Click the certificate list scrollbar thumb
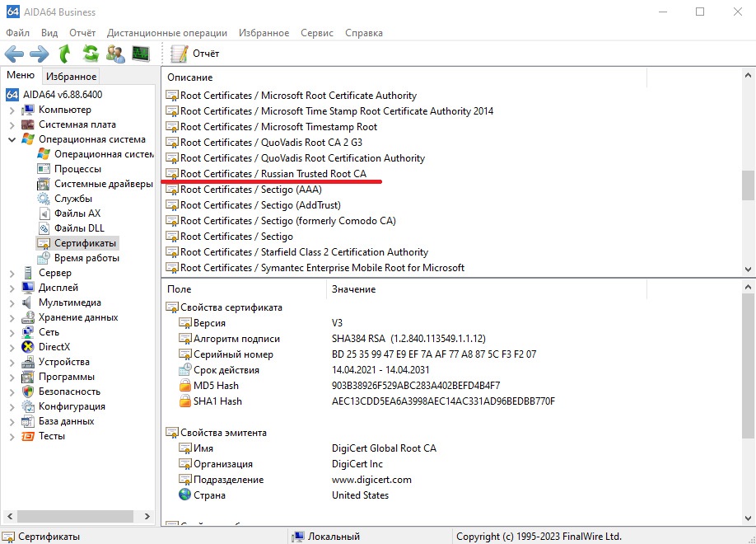This screenshot has height=544, width=756. [748, 185]
